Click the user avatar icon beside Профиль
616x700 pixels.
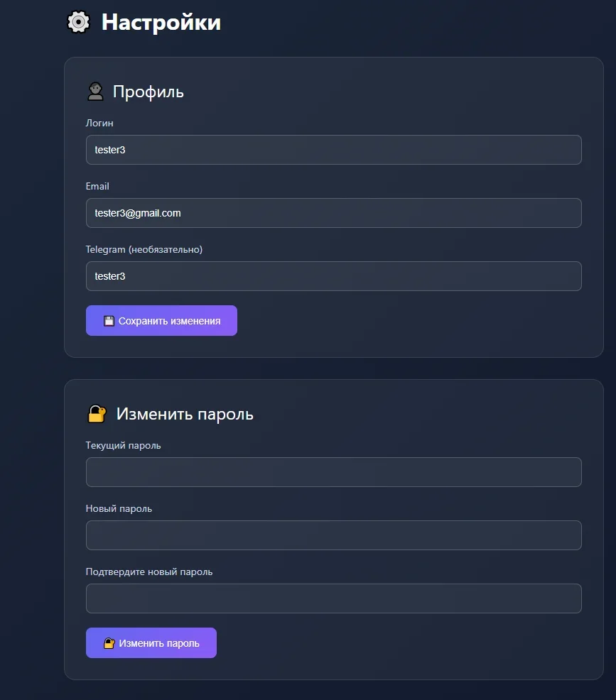click(95, 92)
